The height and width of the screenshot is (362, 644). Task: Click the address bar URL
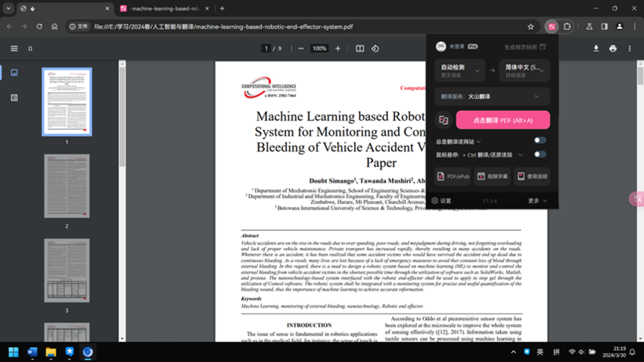point(223,27)
